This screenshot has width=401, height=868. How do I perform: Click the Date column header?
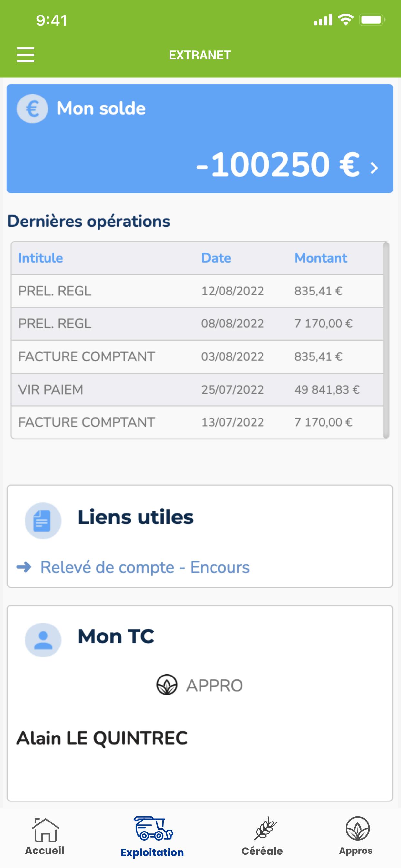[x=216, y=258]
